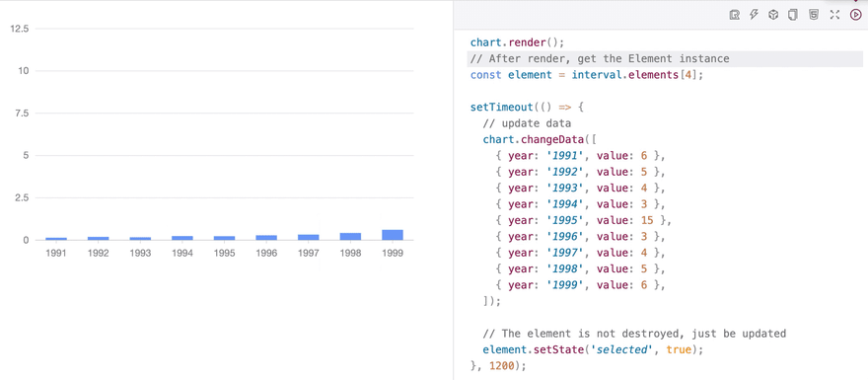The width and height of the screenshot is (868, 380).
Task: Click the 1995 x-axis label on chart
Action: click(x=224, y=253)
